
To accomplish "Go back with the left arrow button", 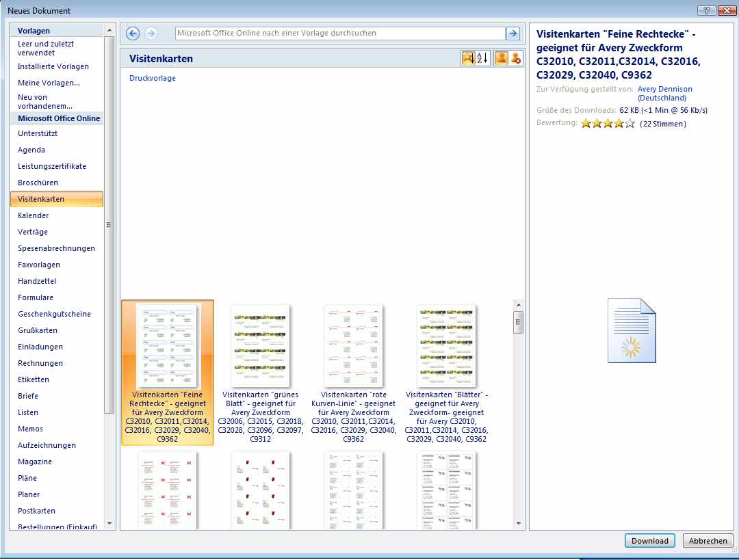I will [x=133, y=34].
